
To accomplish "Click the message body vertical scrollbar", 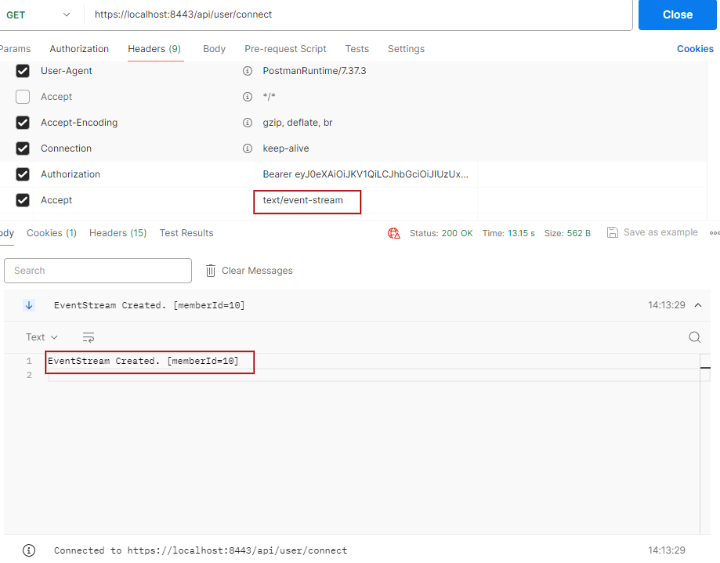I will click(x=705, y=443).
